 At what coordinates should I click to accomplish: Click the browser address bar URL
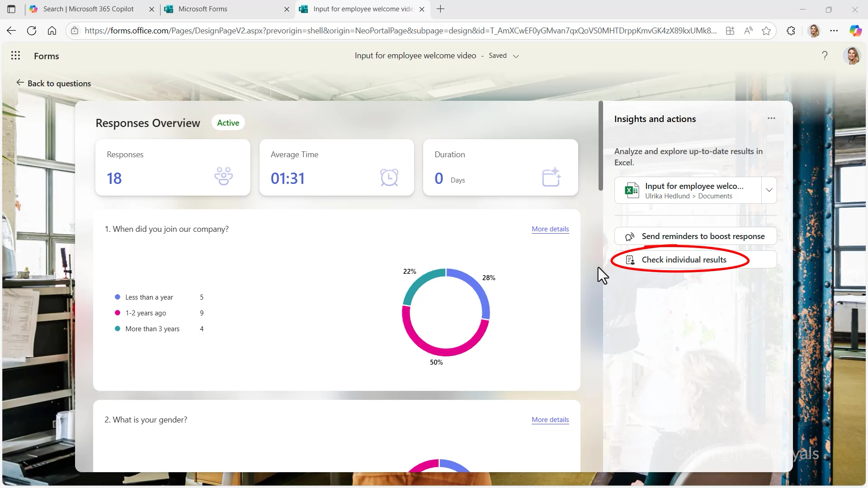[x=400, y=31]
